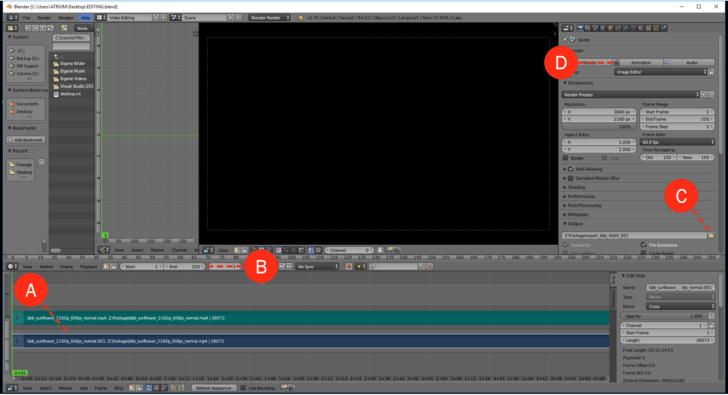Open the No Sync dropdown
The height and width of the screenshot is (395, 728).
318,266
